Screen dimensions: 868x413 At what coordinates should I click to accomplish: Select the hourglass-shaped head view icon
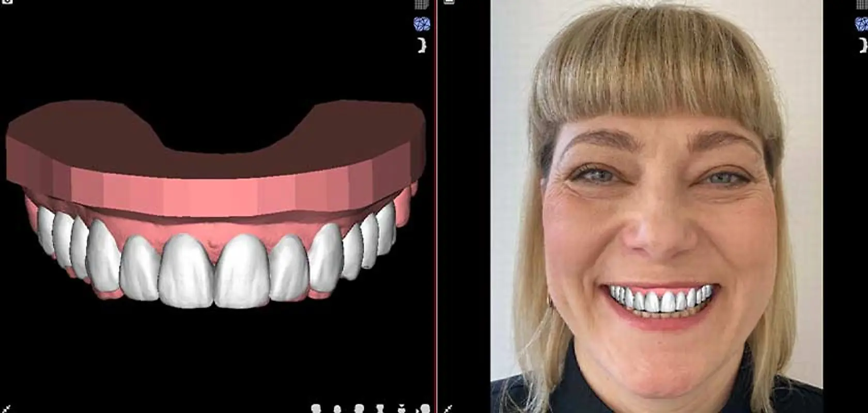coord(380,409)
